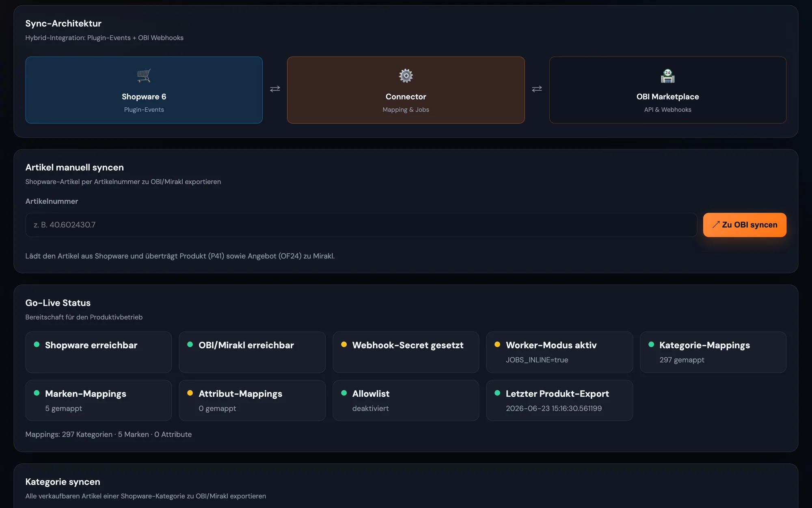Click the 'Artikelnummer' field label

pos(52,201)
